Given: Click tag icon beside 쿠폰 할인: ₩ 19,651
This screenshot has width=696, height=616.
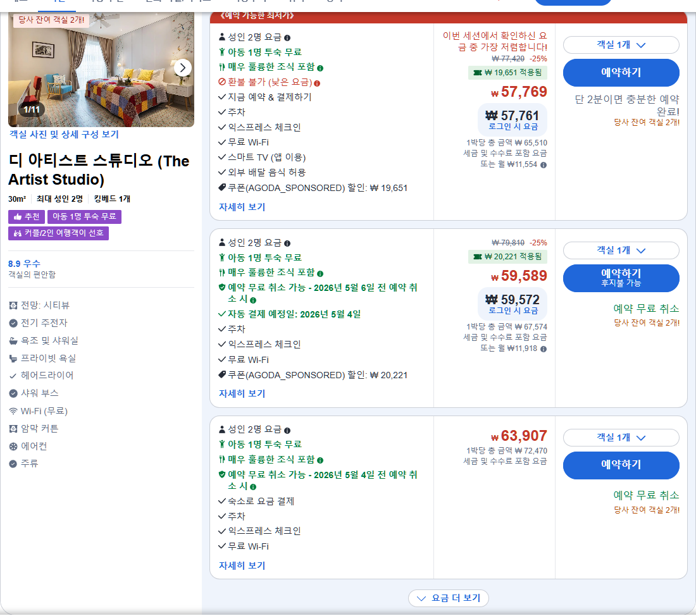Looking at the screenshot, I should (222, 187).
